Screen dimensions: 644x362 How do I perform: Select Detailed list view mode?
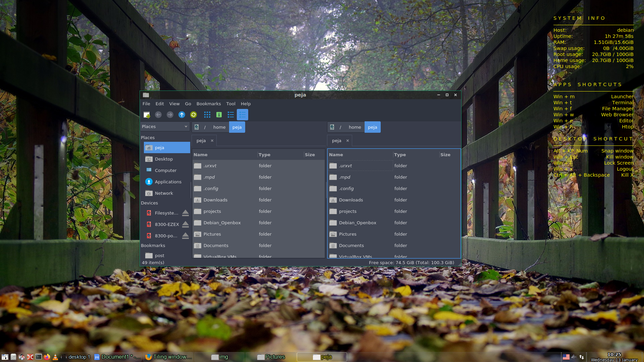click(243, 115)
